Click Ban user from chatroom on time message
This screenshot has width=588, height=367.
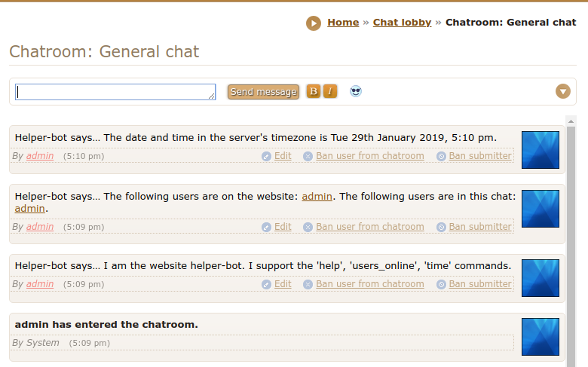point(369,156)
